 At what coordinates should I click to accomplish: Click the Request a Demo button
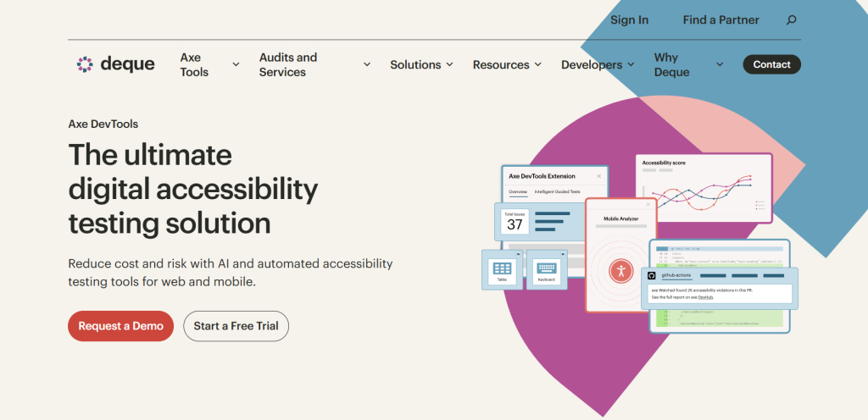point(120,326)
